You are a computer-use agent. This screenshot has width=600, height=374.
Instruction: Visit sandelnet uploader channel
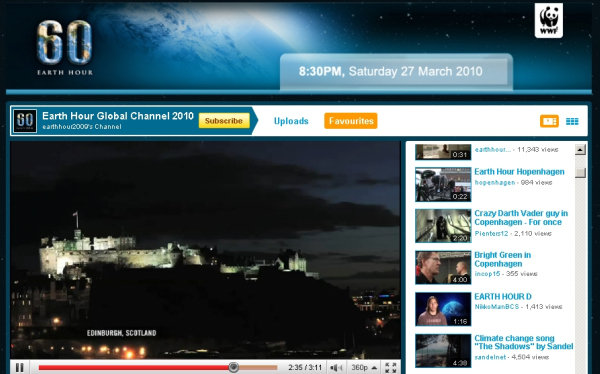(x=490, y=357)
